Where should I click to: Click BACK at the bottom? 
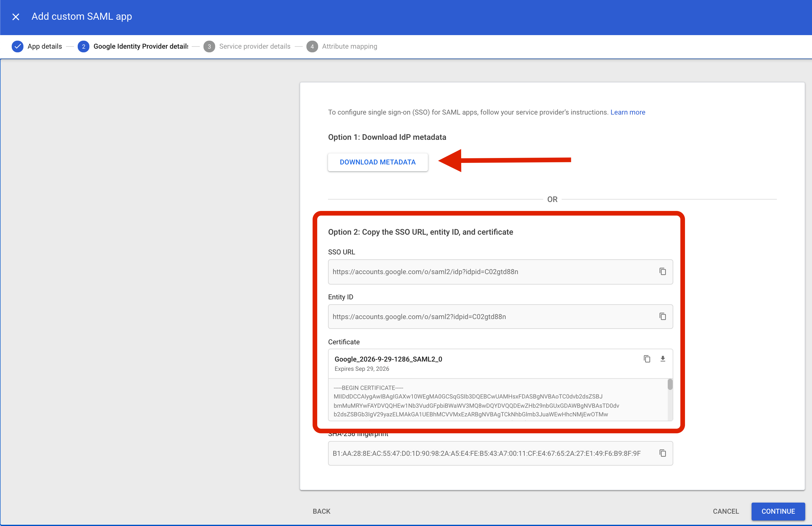coord(321,511)
